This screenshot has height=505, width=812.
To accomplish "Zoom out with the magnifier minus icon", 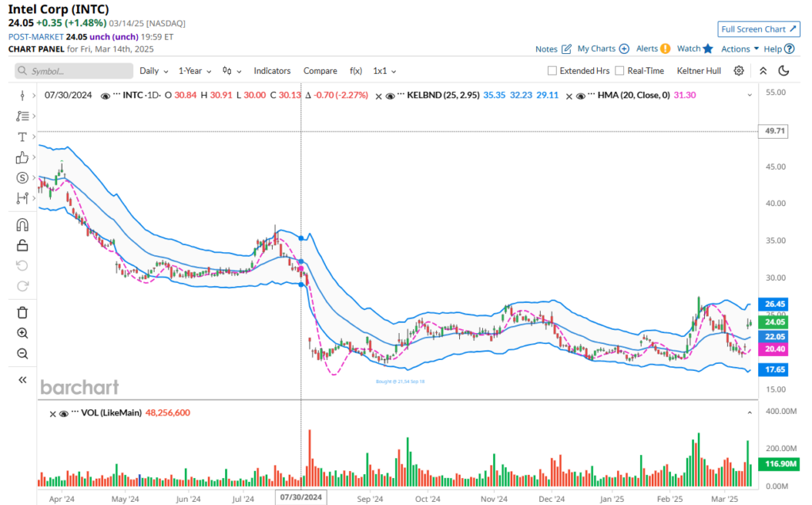I will click(22, 354).
